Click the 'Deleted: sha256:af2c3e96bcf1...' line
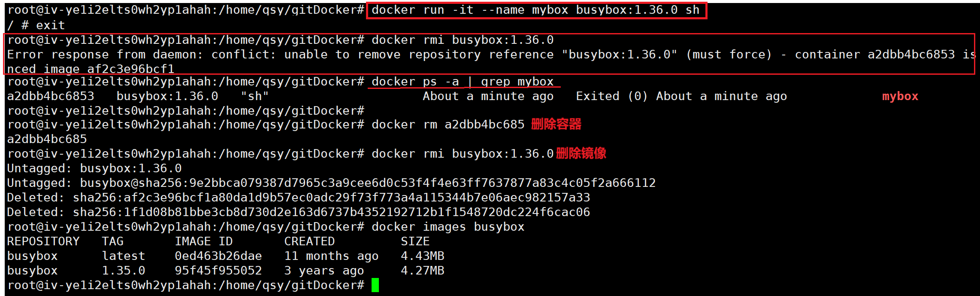This screenshot has height=296, width=980. (299, 198)
